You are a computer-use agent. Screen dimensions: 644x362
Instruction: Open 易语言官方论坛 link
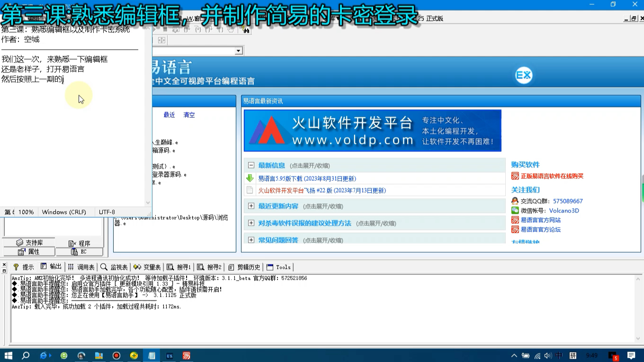point(540,230)
